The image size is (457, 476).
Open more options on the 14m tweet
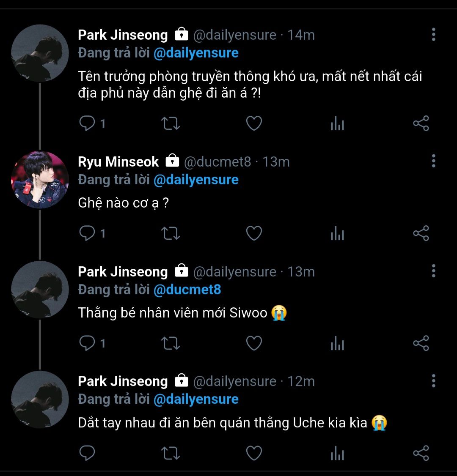pyautogui.click(x=433, y=35)
